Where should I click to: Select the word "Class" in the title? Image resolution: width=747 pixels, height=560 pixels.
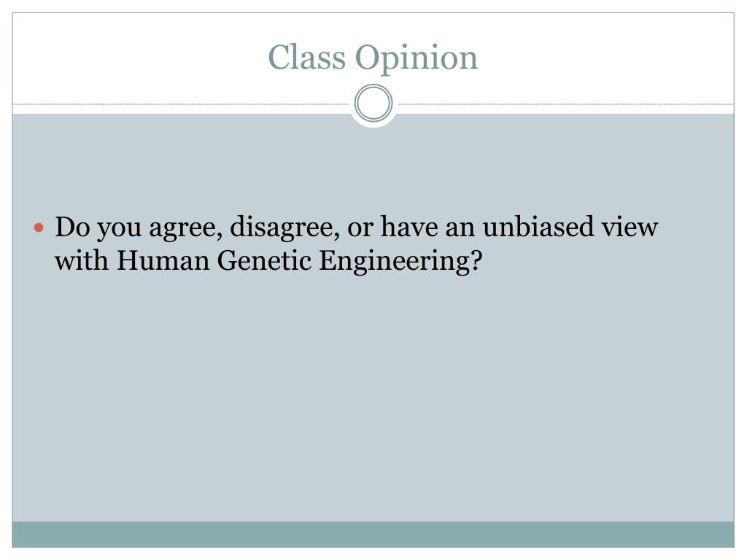[307, 58]
